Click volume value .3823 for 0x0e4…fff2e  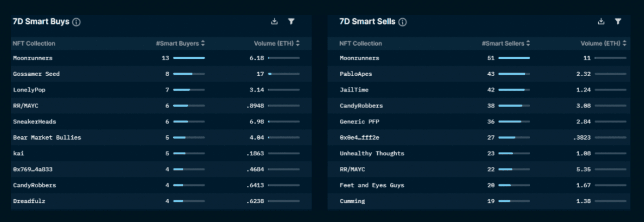tap(582, 138)
